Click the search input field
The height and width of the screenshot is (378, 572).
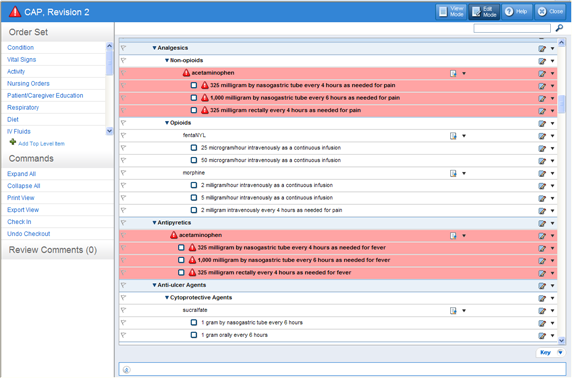[x=512, y=28]
